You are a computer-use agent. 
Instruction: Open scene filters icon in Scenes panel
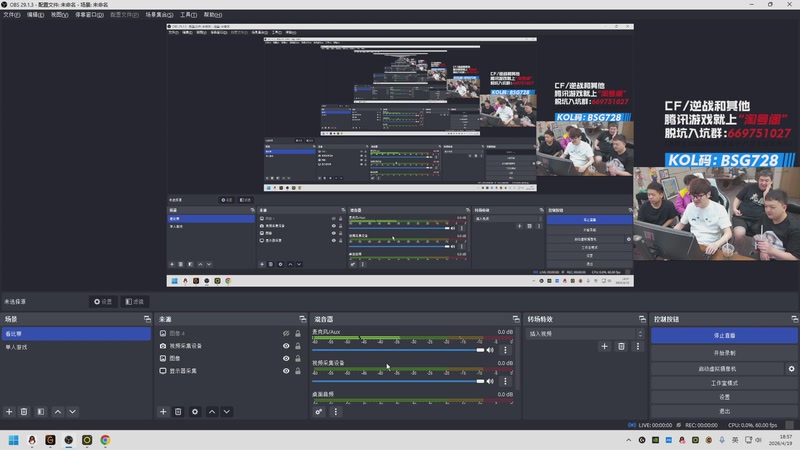(41, 412)
